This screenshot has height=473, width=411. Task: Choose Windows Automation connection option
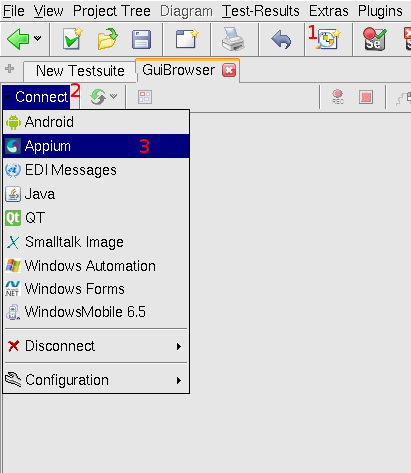pos(96,266)
